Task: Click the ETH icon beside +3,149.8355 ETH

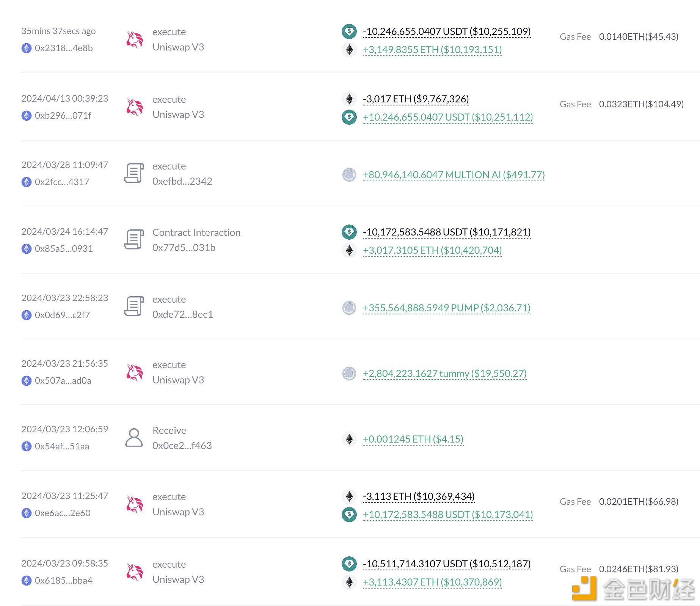Action: [349, 50]
